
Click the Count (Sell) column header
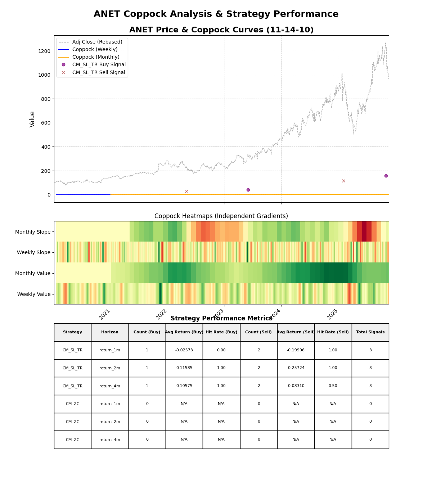point(258,332)
